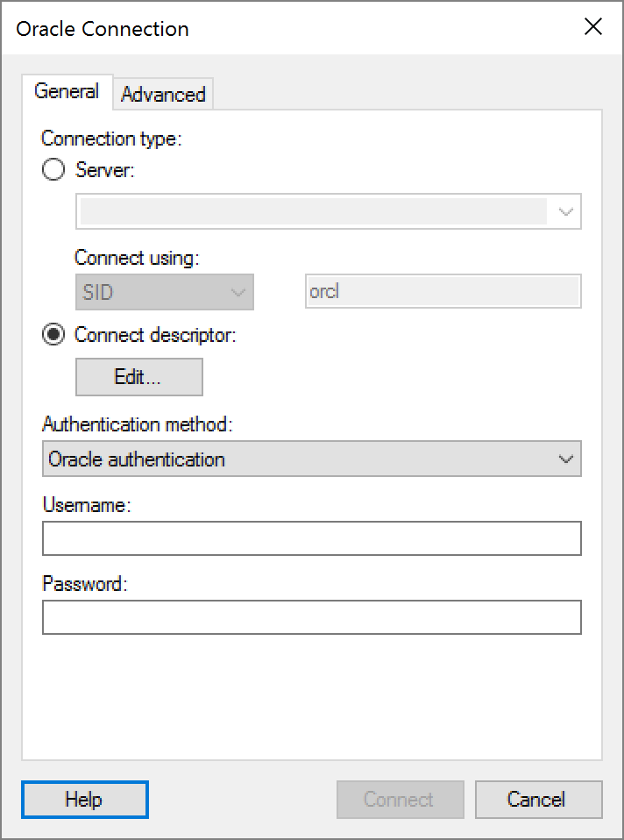Select the General tab
624x840 pixels.
[x=67, y=91]
